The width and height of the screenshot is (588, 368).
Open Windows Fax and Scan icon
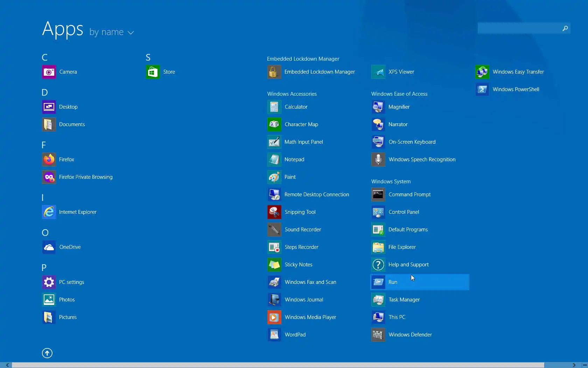tap(274, 282)
